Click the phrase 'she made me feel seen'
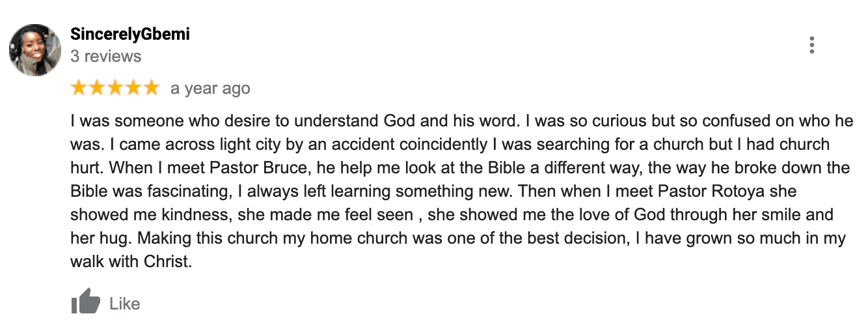This screenshot has width=868, height=331. pos(325,215)
